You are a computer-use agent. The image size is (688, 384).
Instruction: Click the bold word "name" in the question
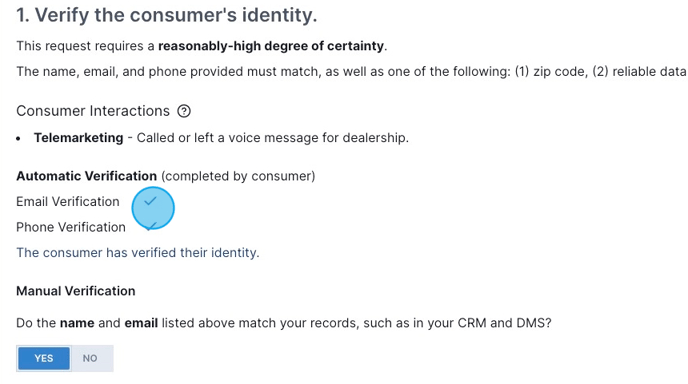[x=77, y=323]
